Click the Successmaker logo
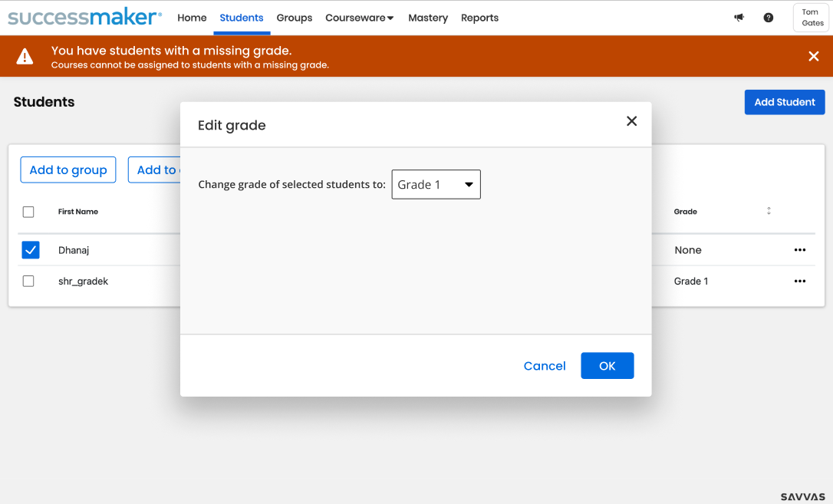The image size is (833, 504). 84,18
